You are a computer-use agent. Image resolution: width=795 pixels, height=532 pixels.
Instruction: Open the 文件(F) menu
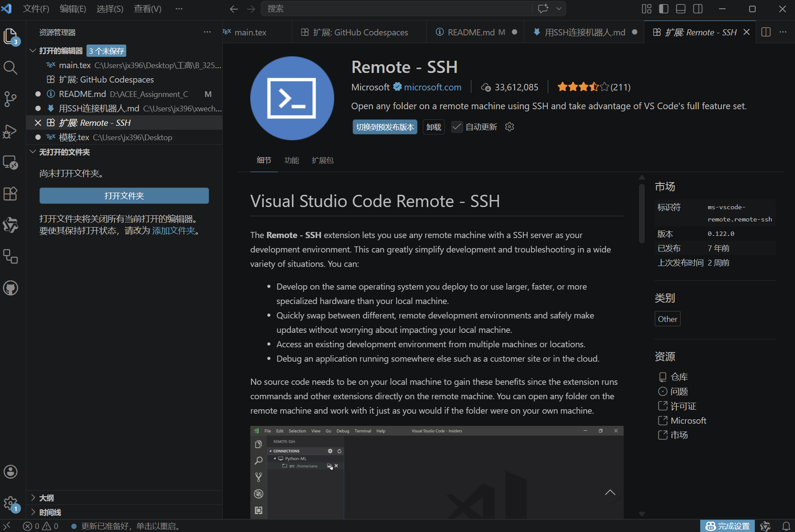tap(36, 9)
